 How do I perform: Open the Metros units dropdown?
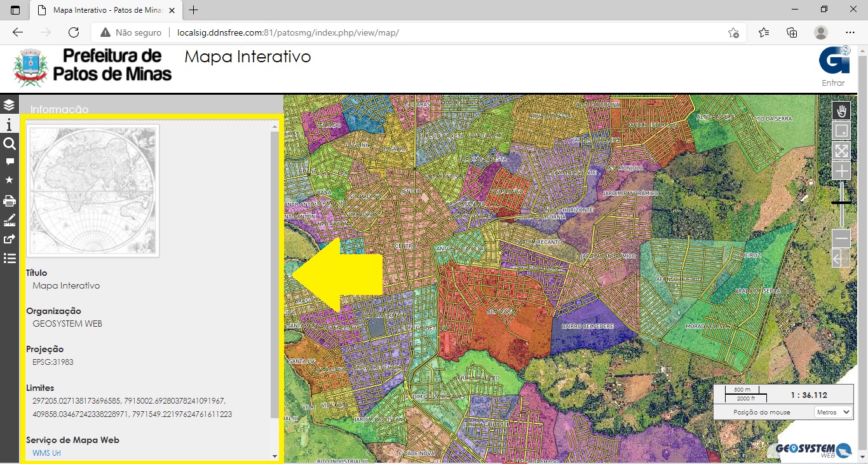(833, 412)
